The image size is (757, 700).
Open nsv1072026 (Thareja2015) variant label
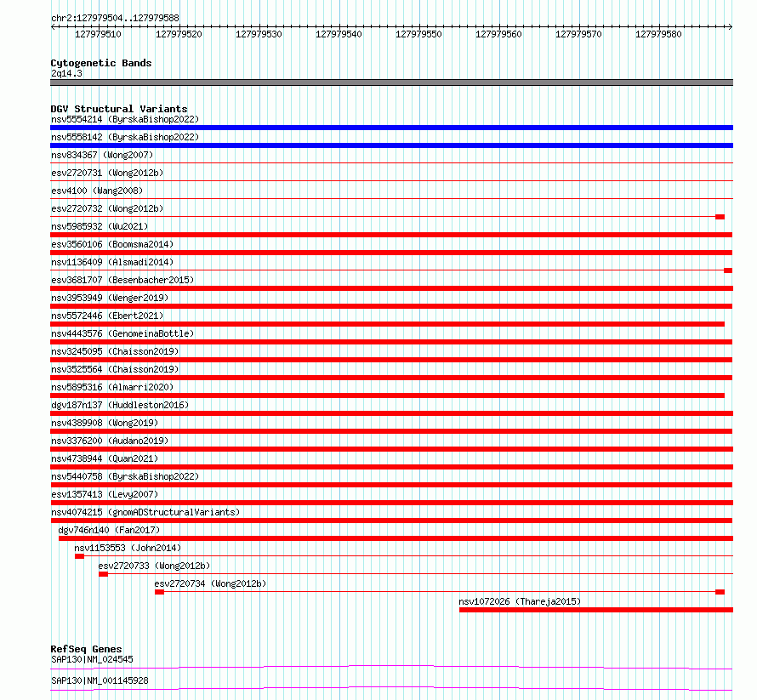pyautogui.click(x=520, y=601)
